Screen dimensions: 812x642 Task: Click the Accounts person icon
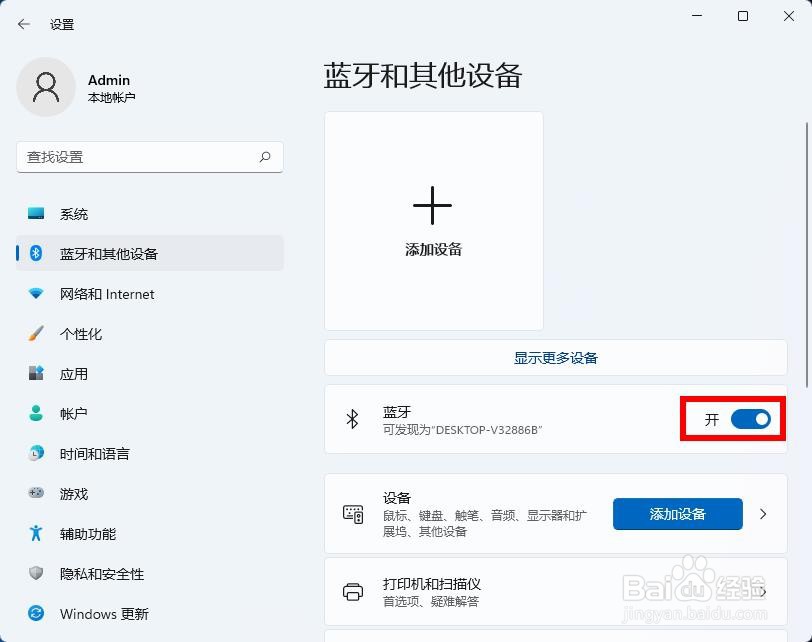pos(36,413)
